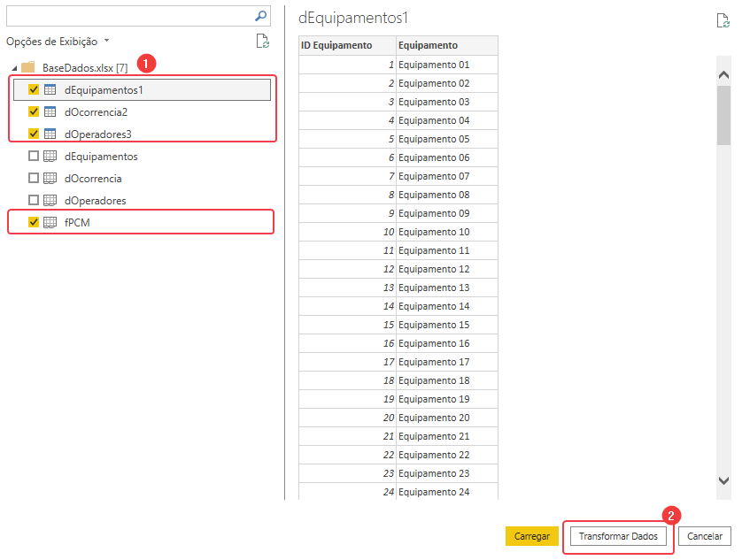Click into the navigator search field

(x=128, y=16)
